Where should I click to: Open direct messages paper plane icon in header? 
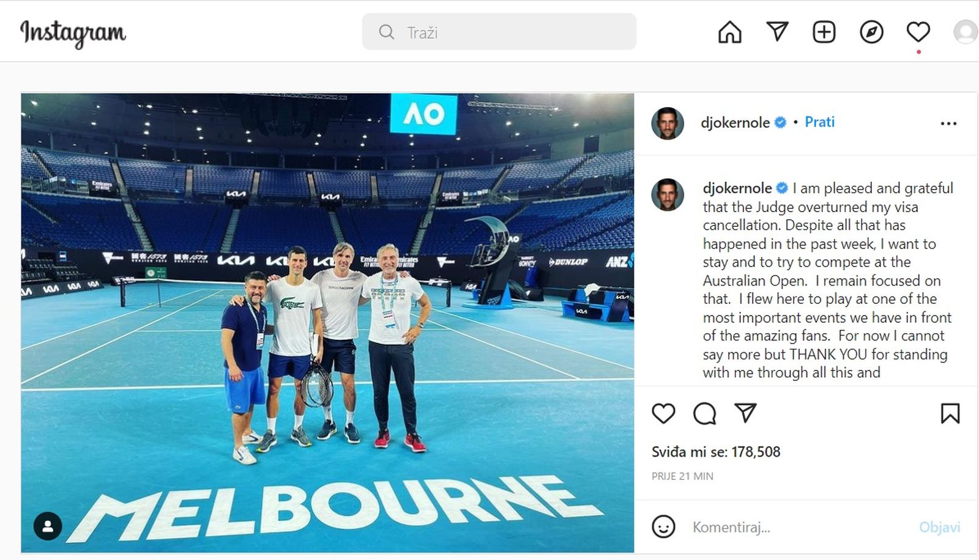(x=777, y=31)
